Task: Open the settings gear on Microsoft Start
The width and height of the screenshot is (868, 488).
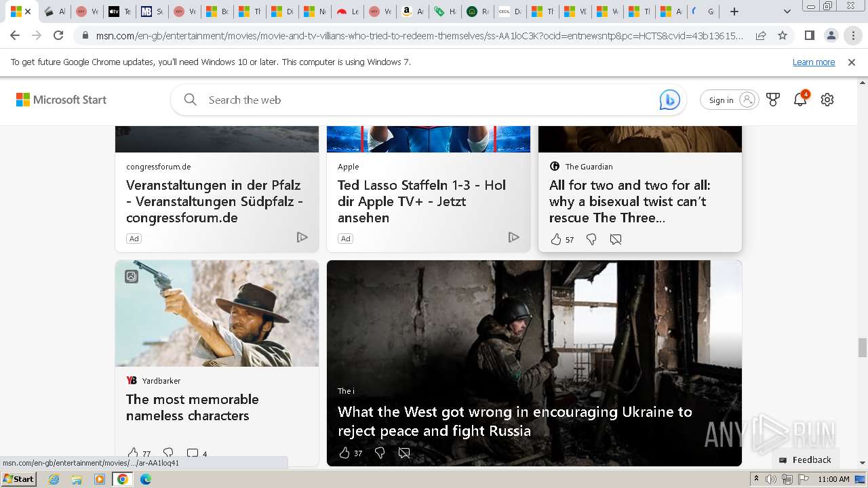Action: [x=827, y=100]
